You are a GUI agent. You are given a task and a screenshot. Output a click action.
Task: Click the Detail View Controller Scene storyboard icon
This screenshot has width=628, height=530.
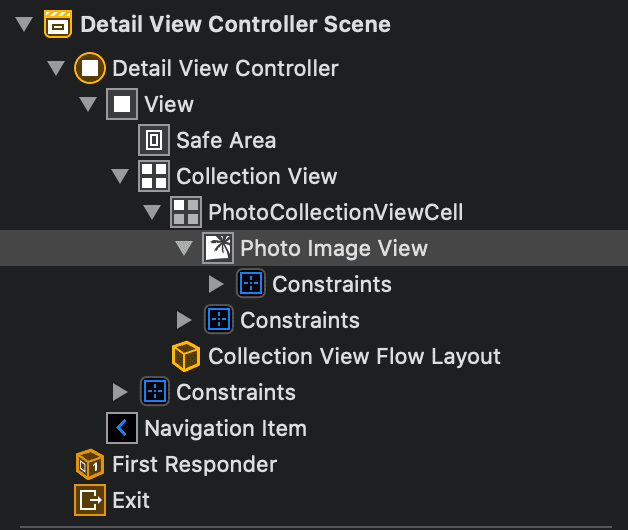coord(58,24)
